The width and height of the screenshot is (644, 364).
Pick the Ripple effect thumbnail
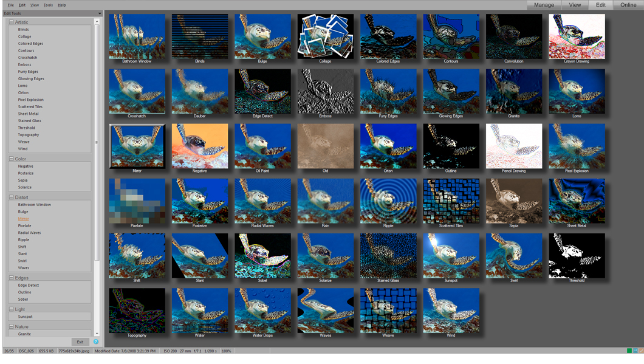388,201
